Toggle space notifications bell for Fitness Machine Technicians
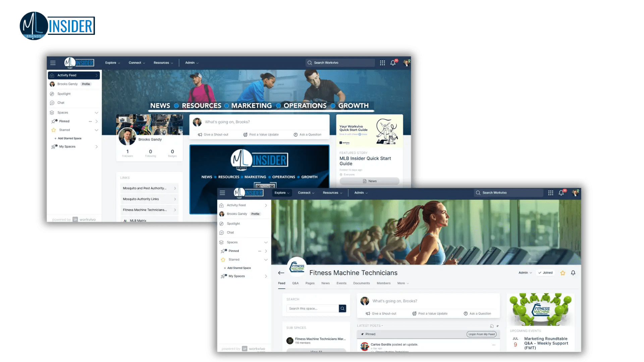 coord(573,273)
